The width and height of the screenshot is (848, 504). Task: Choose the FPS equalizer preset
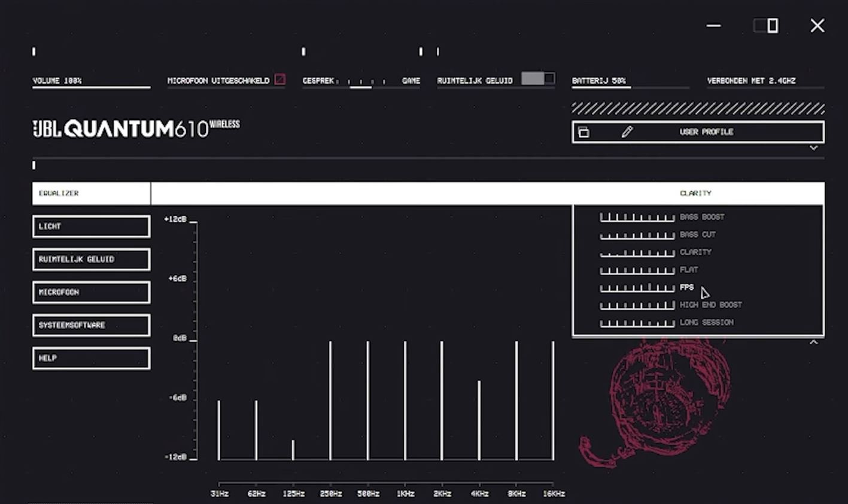[686, 288]
